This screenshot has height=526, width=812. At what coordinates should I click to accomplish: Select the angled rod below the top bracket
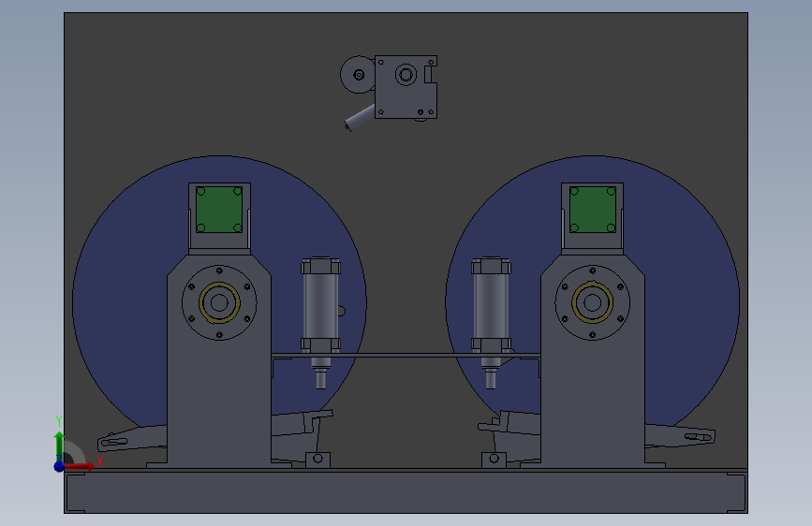(360, 117)
